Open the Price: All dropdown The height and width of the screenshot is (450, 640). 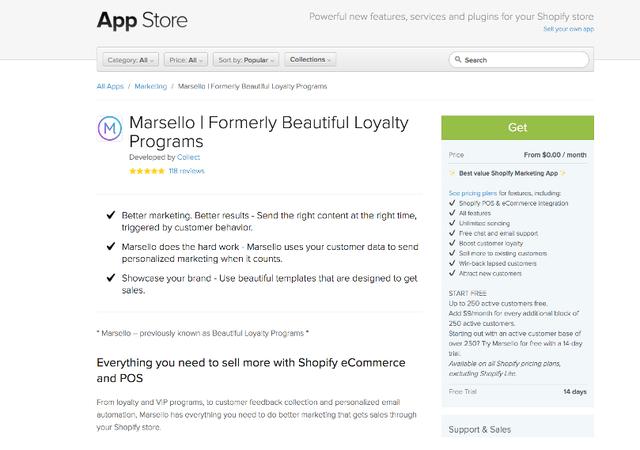click(x=186, y=60)
